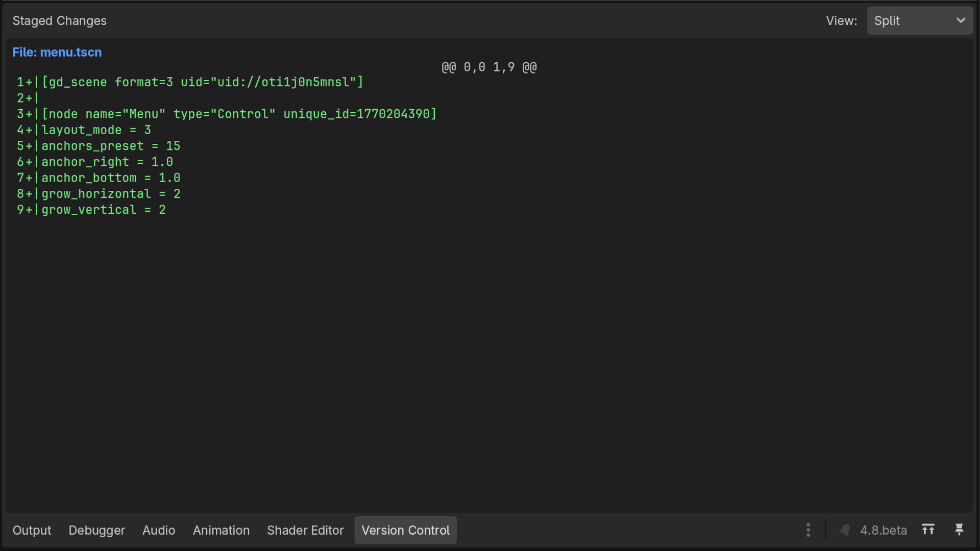Click the 4.8.beta version label
Viewport: 980px width, 551px height.
884,530
